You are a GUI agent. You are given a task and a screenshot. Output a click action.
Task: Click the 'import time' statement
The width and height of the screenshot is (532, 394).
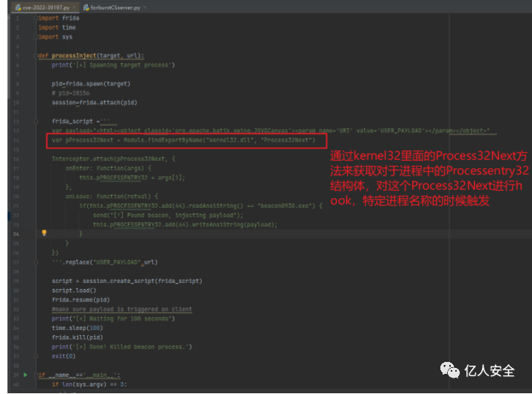coord(57,28)
